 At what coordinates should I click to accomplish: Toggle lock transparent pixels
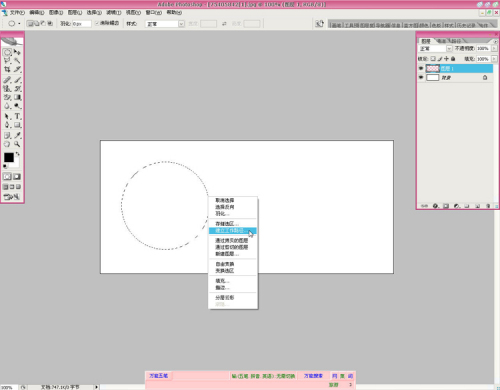(x=433, y=59)
